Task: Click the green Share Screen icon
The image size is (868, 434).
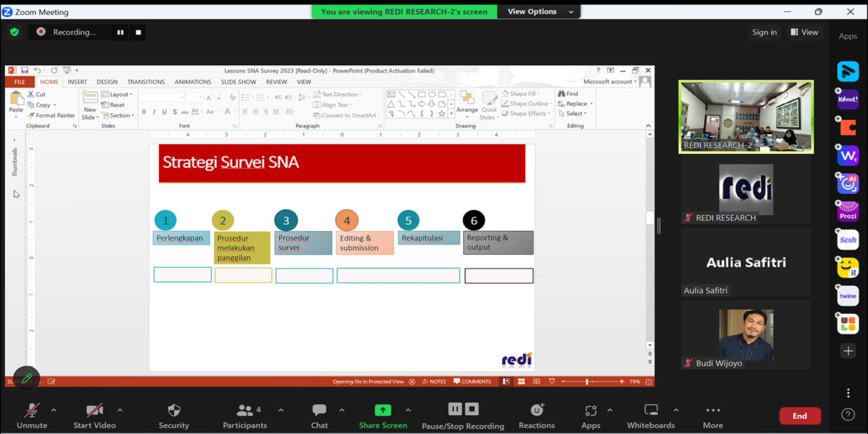Action: tap(383, 410)
